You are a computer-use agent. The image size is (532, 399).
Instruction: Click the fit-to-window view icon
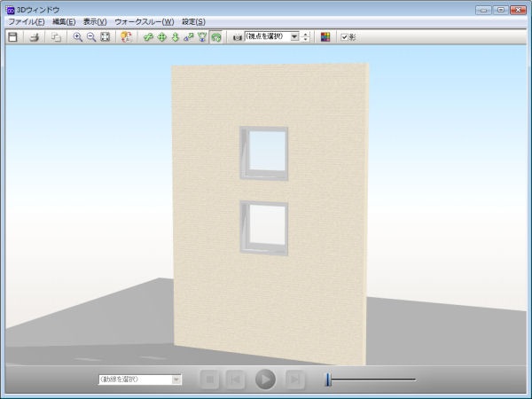pos(105,37)
